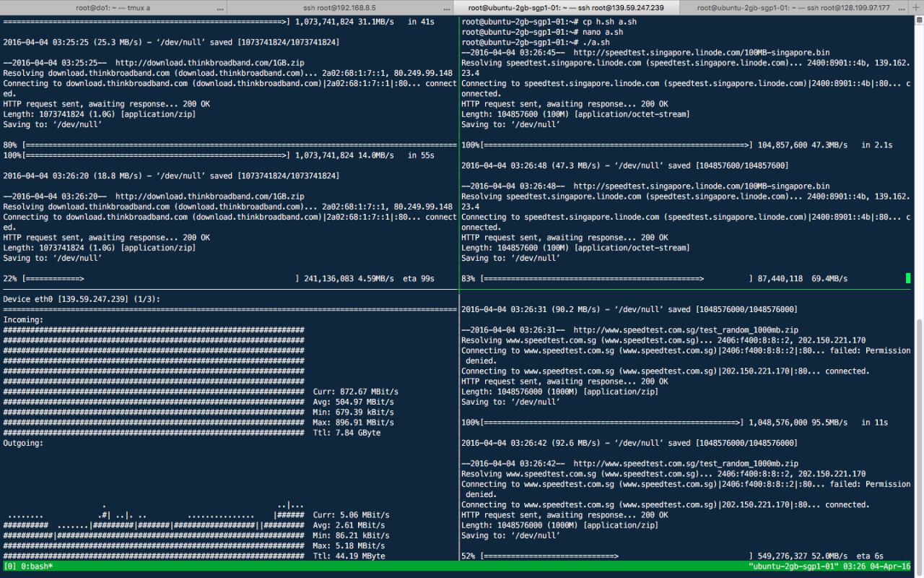Click 'Device eth0 [139.59.247.239] (1/3):' header
Viewport: 924px width, 578px height.
coord(82,299)
